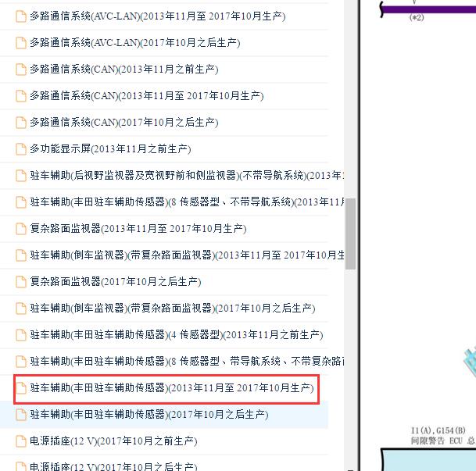Open 驻车辅助(倒车监视器)(带复杂路面监视器)(2013年11月至 2017年10月 entry

[187, 255]
